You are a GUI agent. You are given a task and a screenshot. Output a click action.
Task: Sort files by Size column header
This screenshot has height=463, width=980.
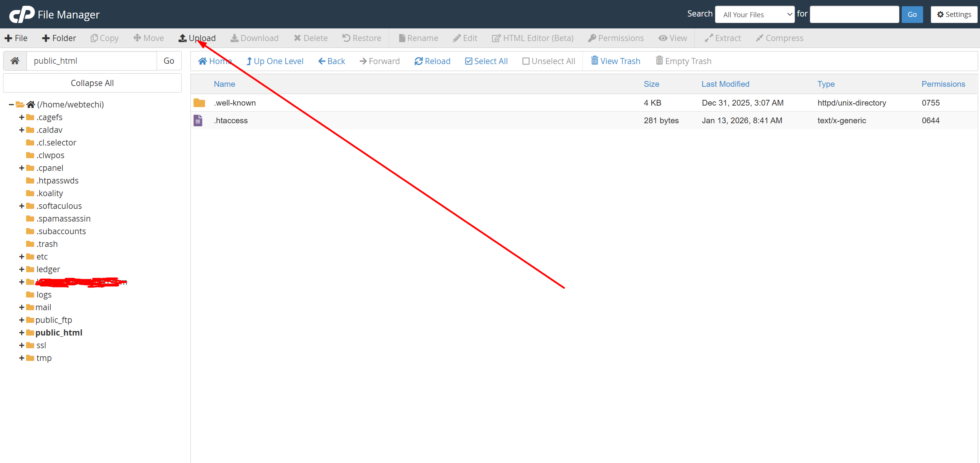tap(651, 84)
